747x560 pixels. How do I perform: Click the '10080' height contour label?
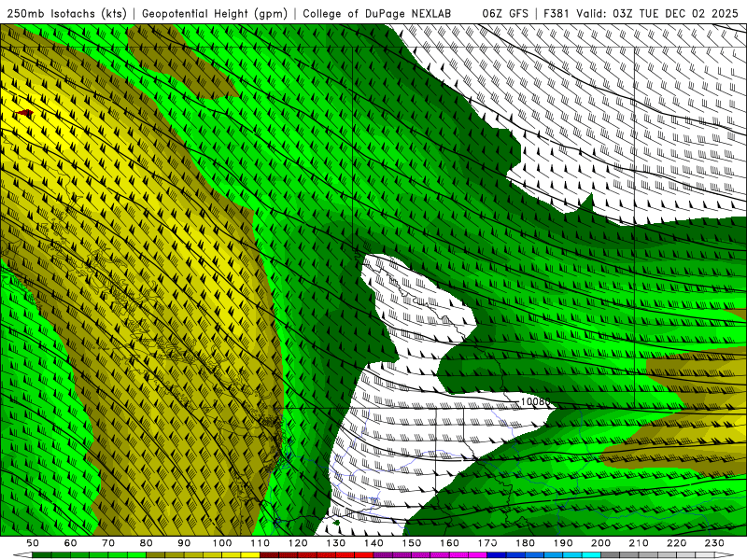click(x=535, y=402)
